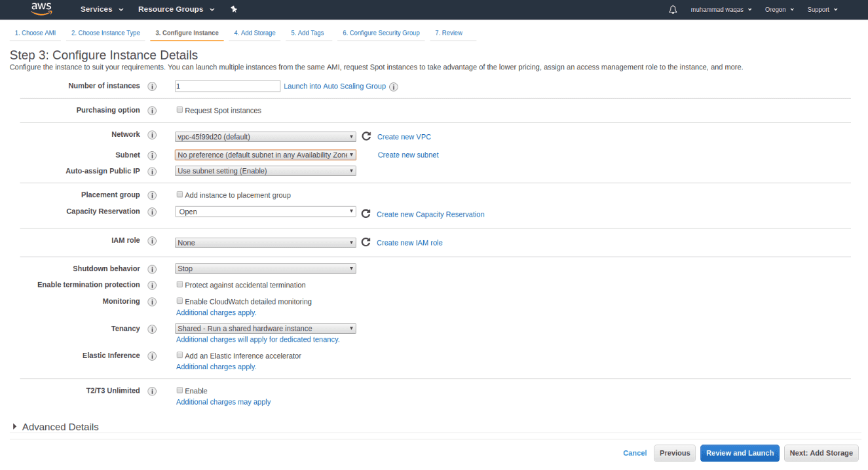Enable Request Spot instances checkbox

180,110
